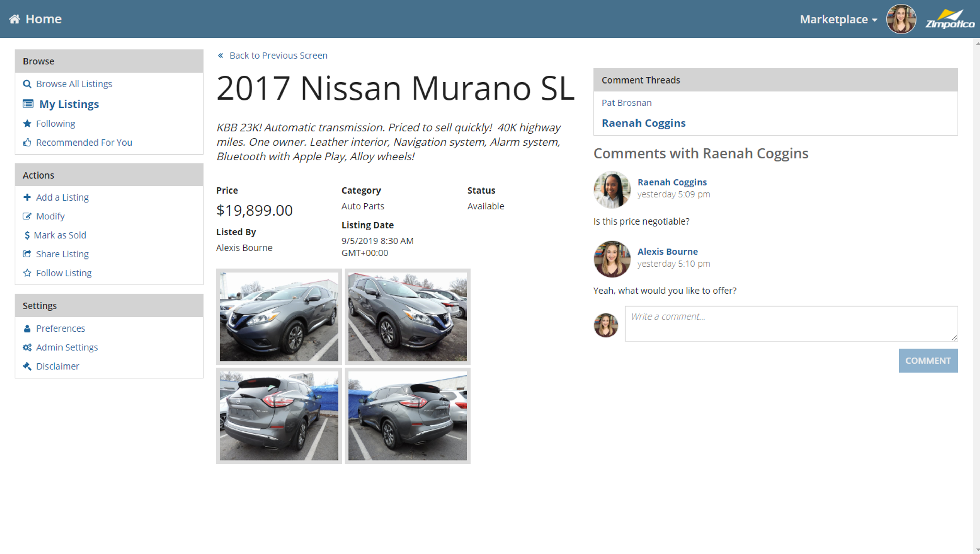Open the user profile avatar in header
Image resolution: width=980 pixels, height=554 pixels.
901,19
